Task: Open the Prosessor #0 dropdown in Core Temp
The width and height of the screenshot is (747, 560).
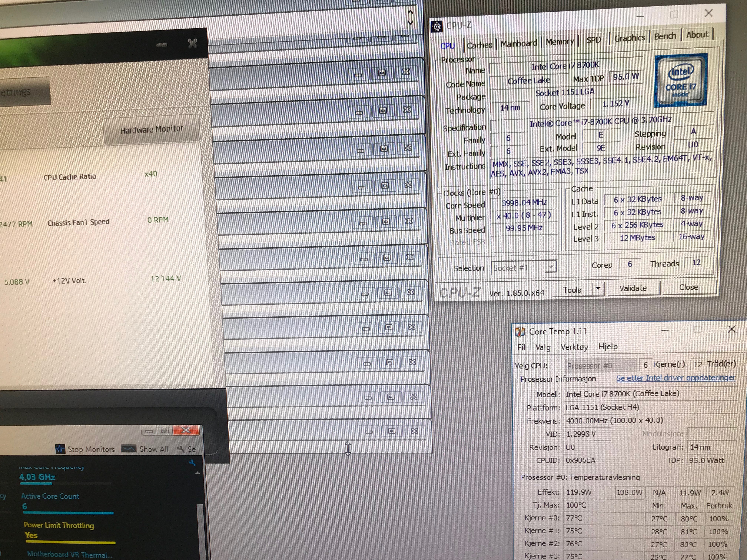Action: pyautogui.click(x=600, y=366)
